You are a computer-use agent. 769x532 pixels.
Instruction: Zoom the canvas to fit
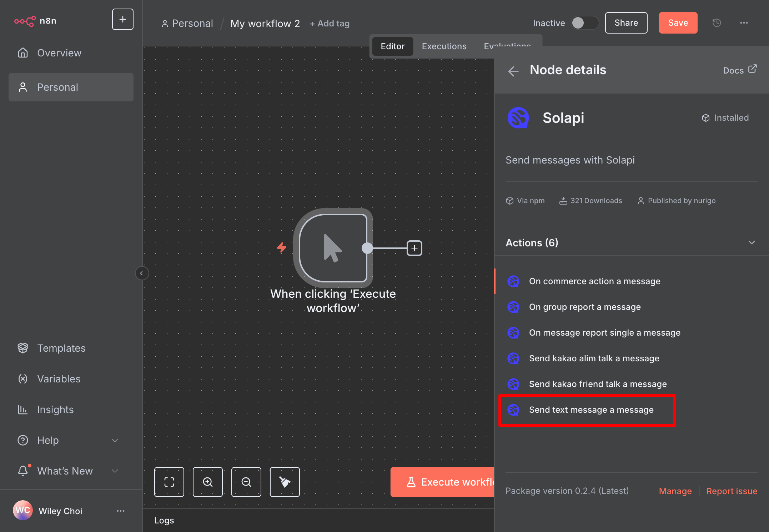click(169, 482)
